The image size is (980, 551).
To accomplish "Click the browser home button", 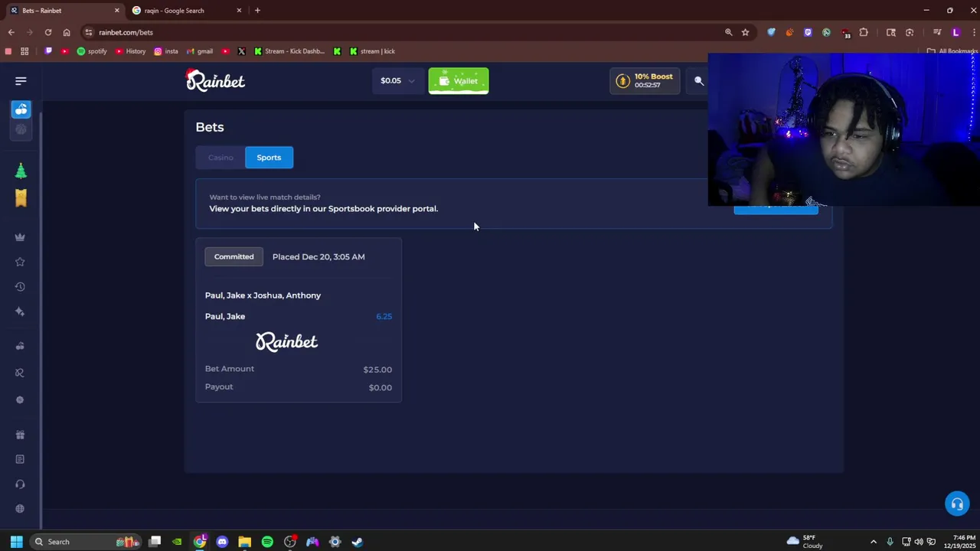I will (67, 32).
